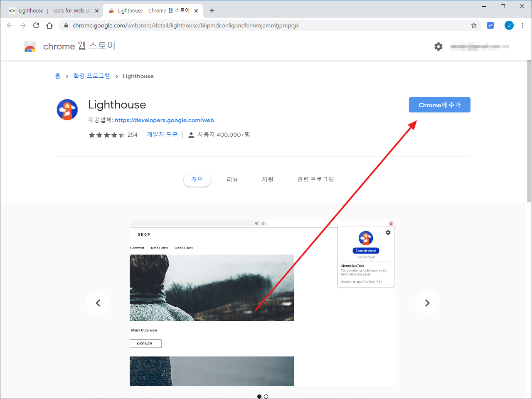Click the Lighthouse extension title
532x399 pixels.
click(117, 105)
